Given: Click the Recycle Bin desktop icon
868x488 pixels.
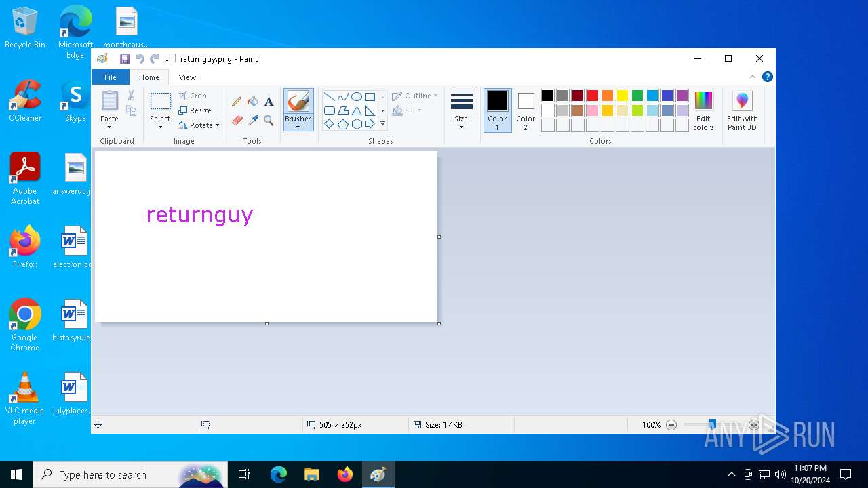Looking at the screenshot, I should tap(25, 28).
